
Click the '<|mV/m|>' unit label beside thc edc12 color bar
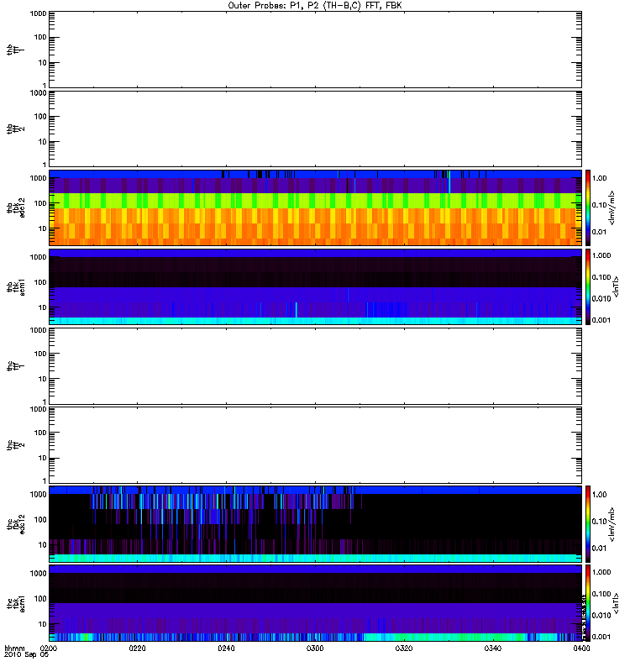point(612,523)
